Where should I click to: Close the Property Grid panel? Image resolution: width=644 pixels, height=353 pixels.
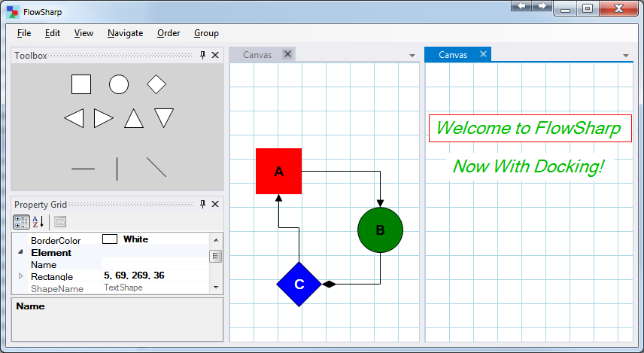tap(215, 204)
